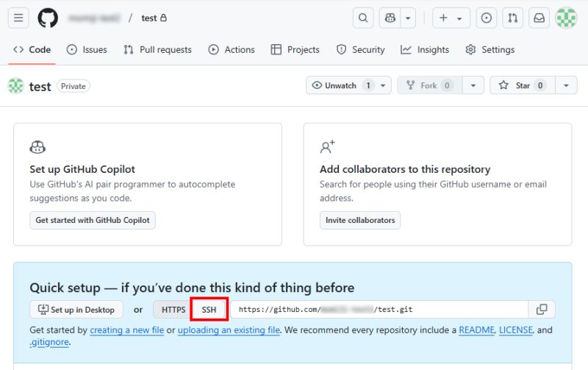Open the Security tab
The height and width of the screenshot is (370, 588).
point(361,49)
